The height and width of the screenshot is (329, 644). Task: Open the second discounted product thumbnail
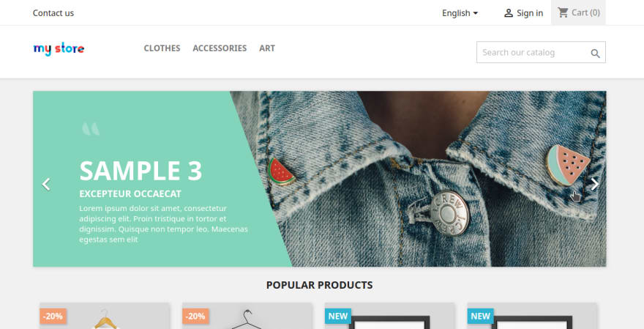click(x=247, y=316)
